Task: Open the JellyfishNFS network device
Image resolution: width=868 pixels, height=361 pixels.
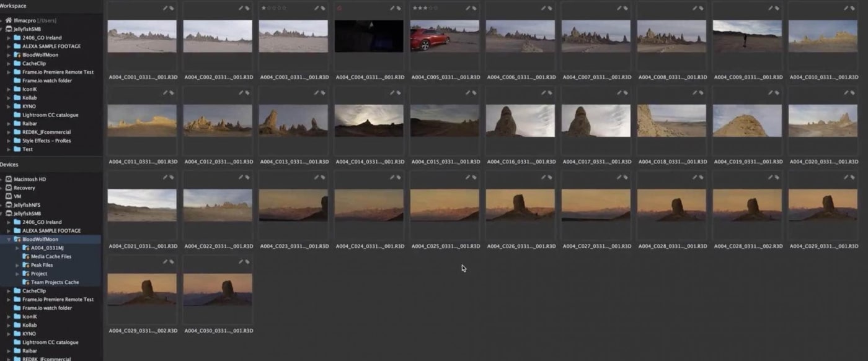Action: [27, 205]
